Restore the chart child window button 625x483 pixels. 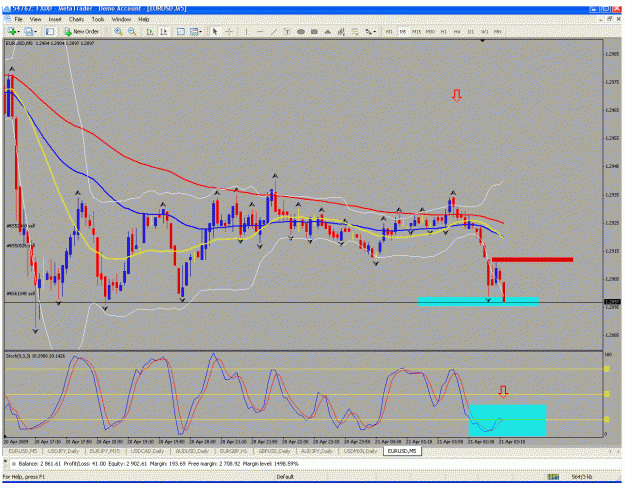point(609,19)
